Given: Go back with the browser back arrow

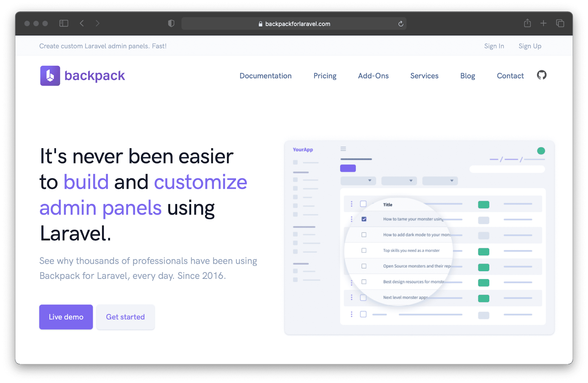Looking at the screenshot, I should coord(82,24).
